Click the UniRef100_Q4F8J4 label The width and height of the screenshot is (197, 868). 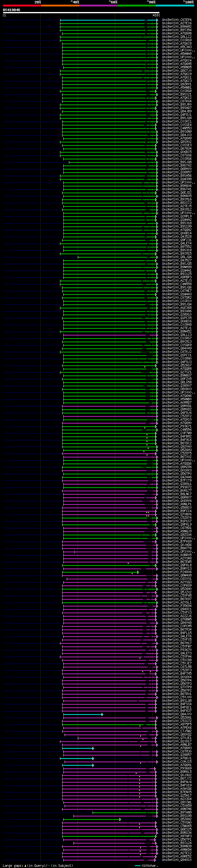(x=177, y=413)
